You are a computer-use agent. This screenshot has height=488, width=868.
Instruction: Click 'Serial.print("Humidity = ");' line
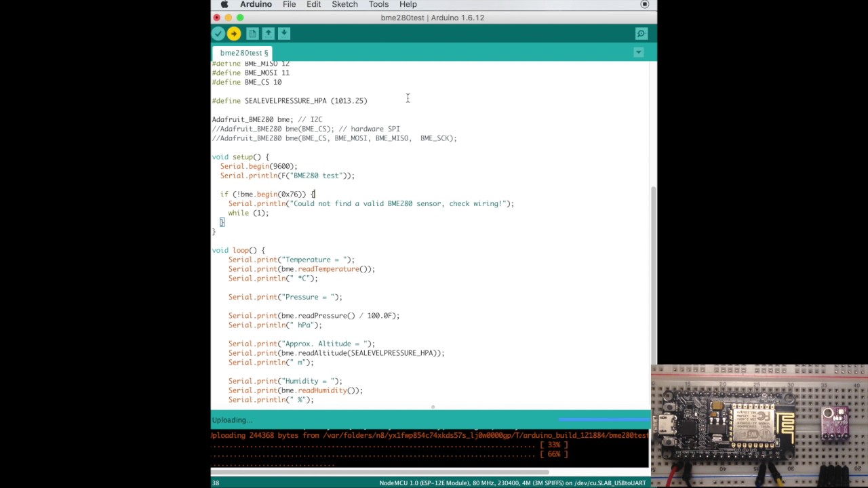point(285,381)
